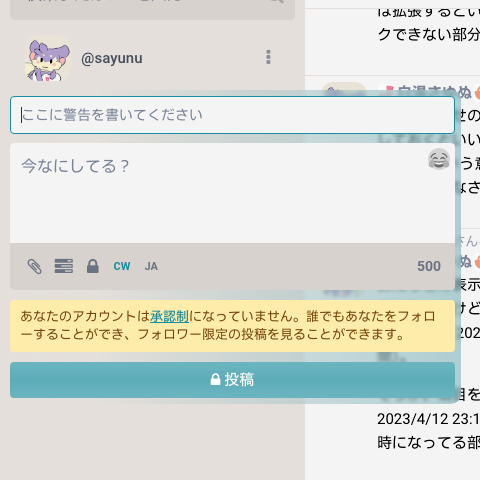480x480 pixels.
Task: Click the yellow follower-only notice box
Action: coord(232,326)
